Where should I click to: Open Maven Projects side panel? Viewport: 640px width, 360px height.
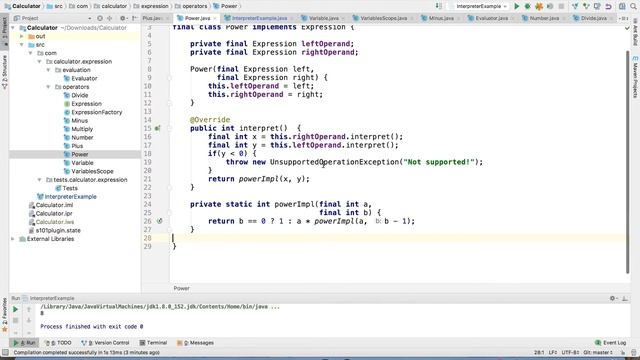[635, 78]
